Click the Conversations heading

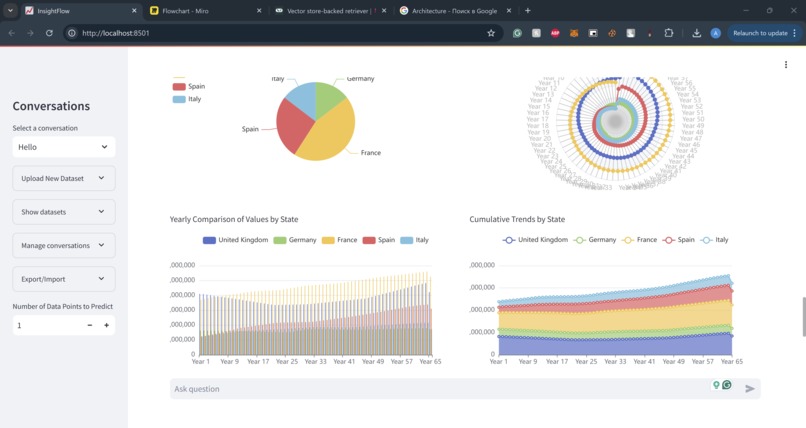click(51, 106)
